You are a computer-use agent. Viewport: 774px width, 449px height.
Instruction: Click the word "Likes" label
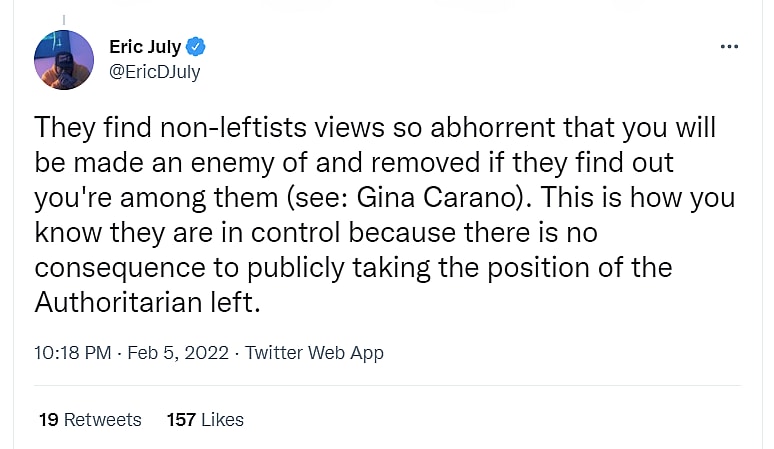tap(222, 419)
